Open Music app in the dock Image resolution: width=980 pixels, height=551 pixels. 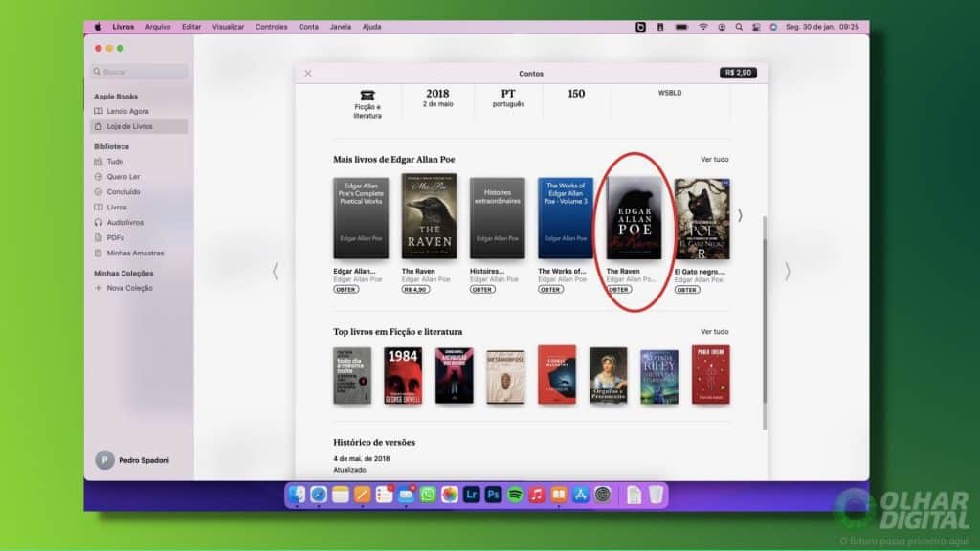coord(537,495)
